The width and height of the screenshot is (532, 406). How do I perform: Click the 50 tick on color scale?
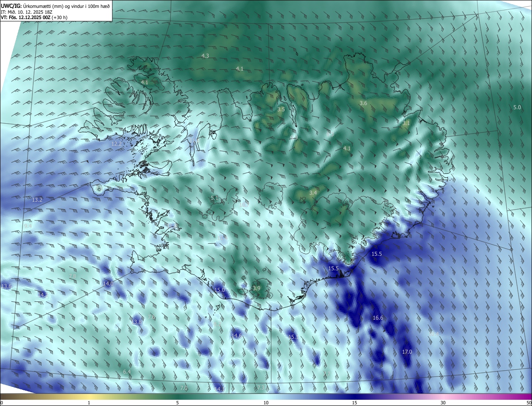(x=529, y=403)
